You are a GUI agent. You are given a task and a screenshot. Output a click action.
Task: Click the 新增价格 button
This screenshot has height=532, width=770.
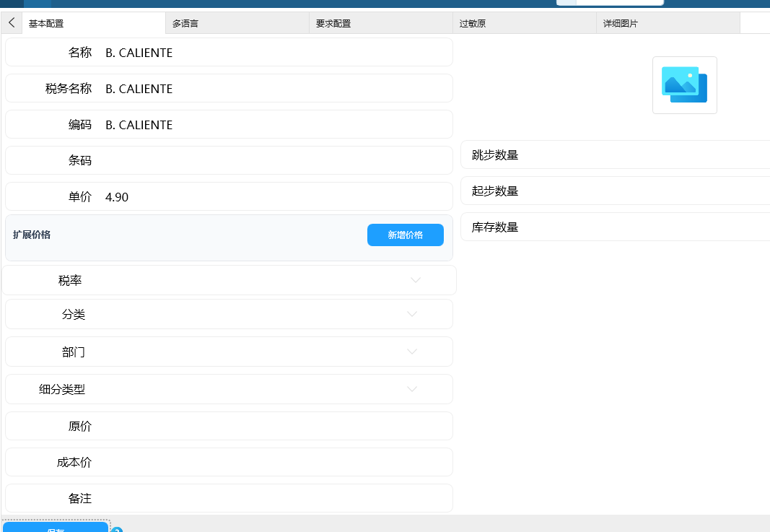point(405,235)
